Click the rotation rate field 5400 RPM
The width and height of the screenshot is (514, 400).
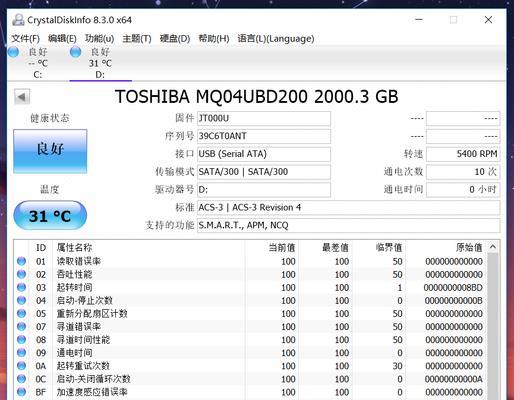pos(463,154)
